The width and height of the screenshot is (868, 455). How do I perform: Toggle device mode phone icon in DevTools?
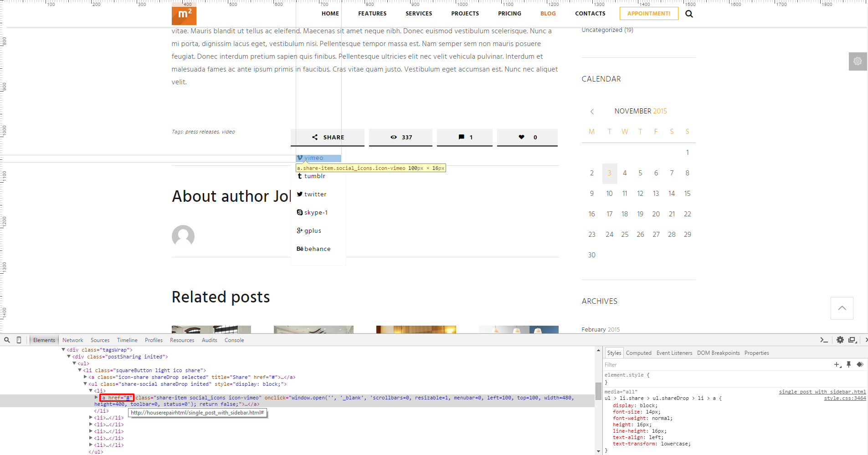pyautogui.click(x=19, y=340)
